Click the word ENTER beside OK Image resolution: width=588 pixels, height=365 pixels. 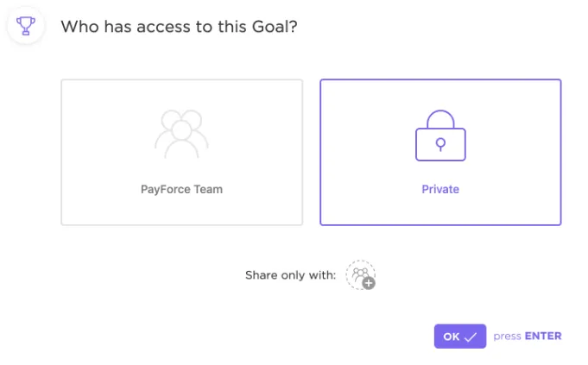pos(543,337)
